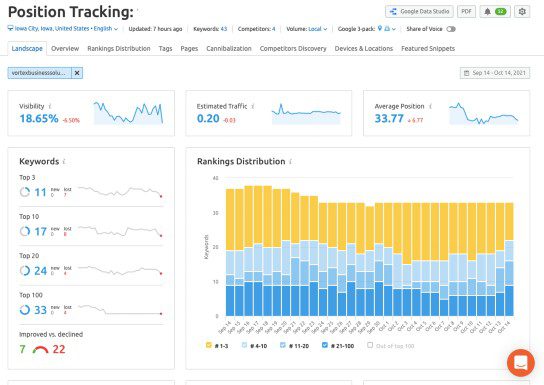Click Top 3 trend sparkline
The width and height of the screenshot is (544, 385).
[x=120, y=191]
